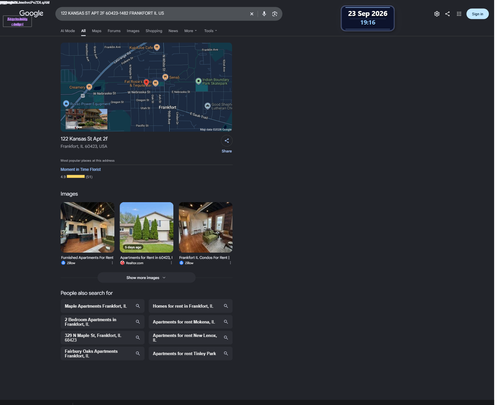
Task: Click the Share text link under the share icon
Action: point(227,151)
